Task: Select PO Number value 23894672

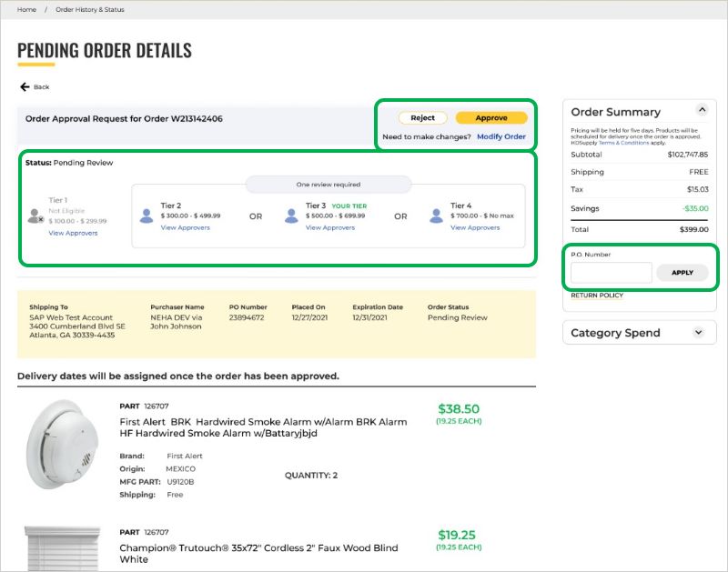Action: tap(247, 317)
